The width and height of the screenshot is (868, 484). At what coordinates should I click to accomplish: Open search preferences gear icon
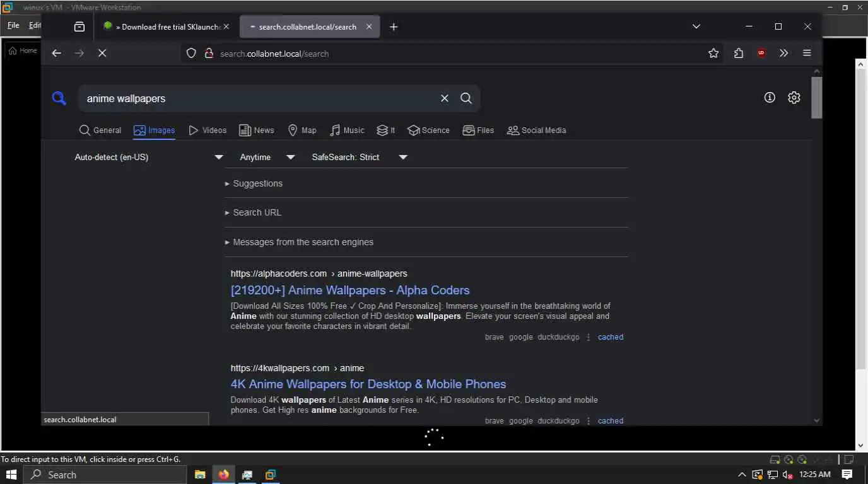point(794,98)
